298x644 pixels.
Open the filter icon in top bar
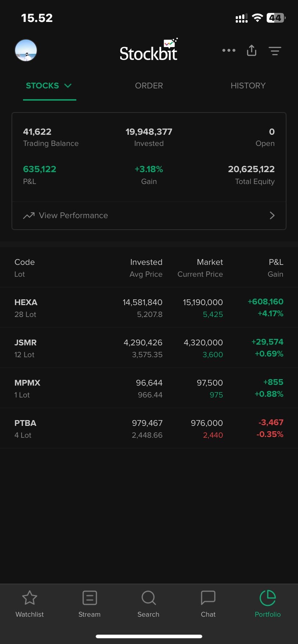click(275, 51)
